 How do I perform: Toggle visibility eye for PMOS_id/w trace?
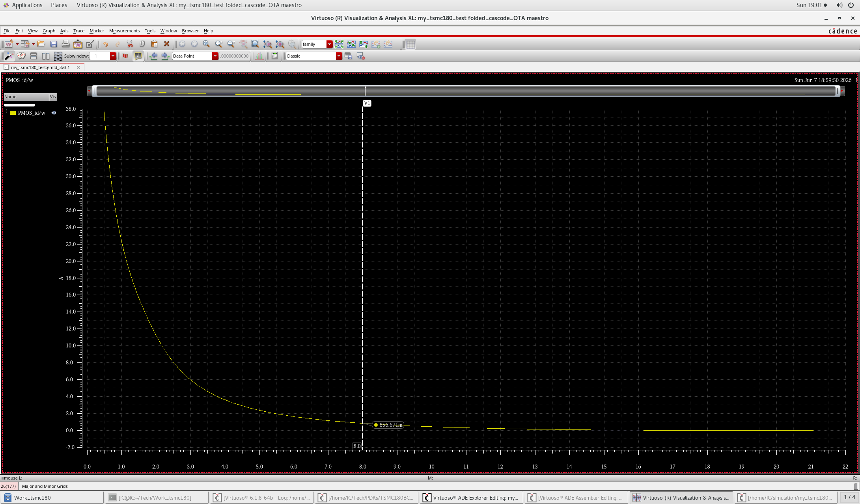[54, 113]
